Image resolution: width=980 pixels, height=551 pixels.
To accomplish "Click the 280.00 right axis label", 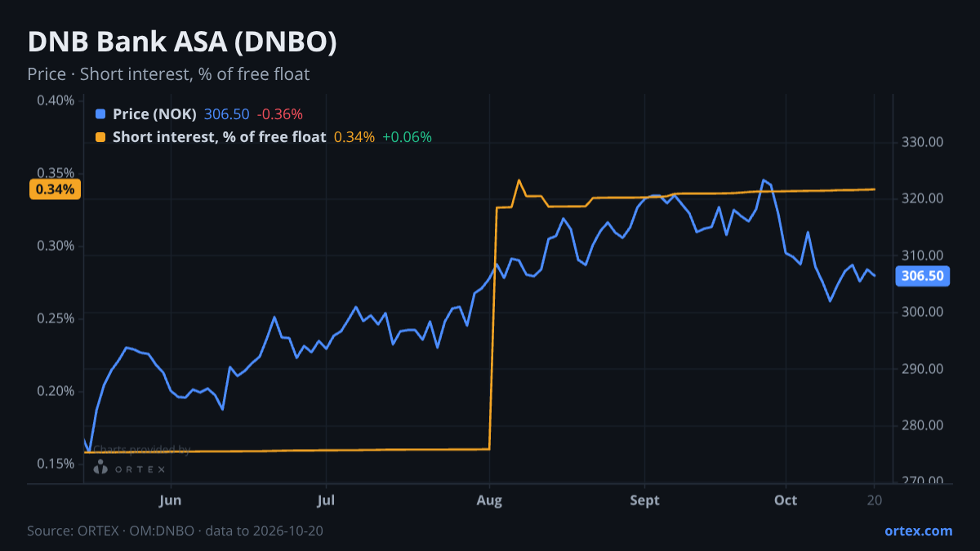I will pos(923,425).
